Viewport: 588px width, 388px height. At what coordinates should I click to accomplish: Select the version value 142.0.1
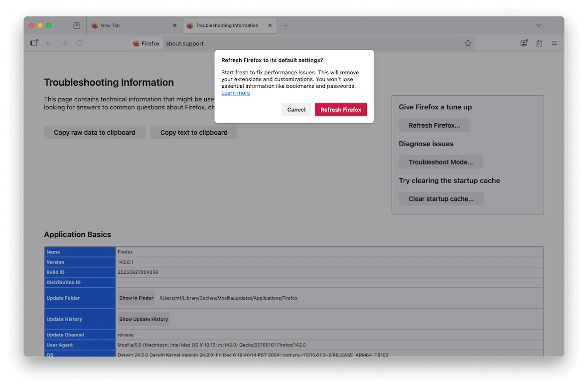tap(125, 262)
